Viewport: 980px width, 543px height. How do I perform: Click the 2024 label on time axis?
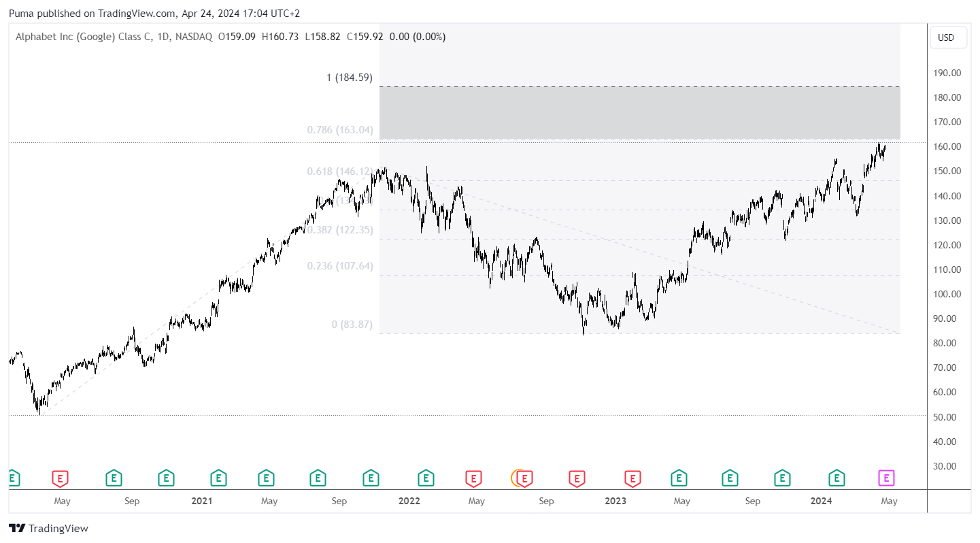click(822, 501)
